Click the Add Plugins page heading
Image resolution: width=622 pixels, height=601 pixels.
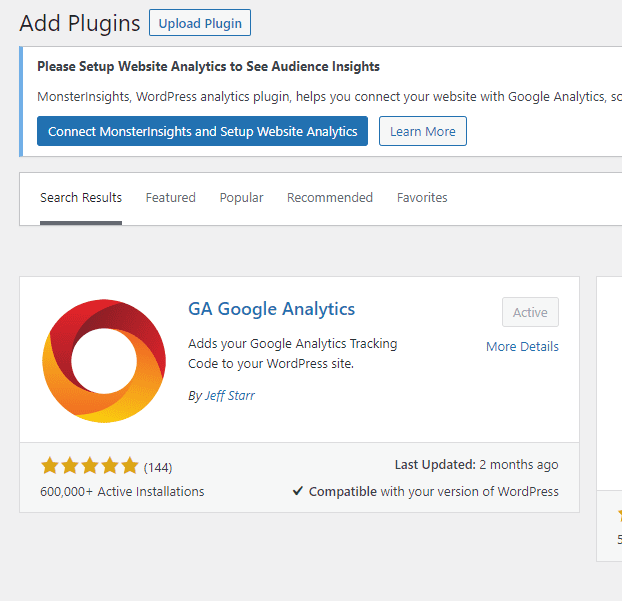pyautogui.click(x=80, y=23)
